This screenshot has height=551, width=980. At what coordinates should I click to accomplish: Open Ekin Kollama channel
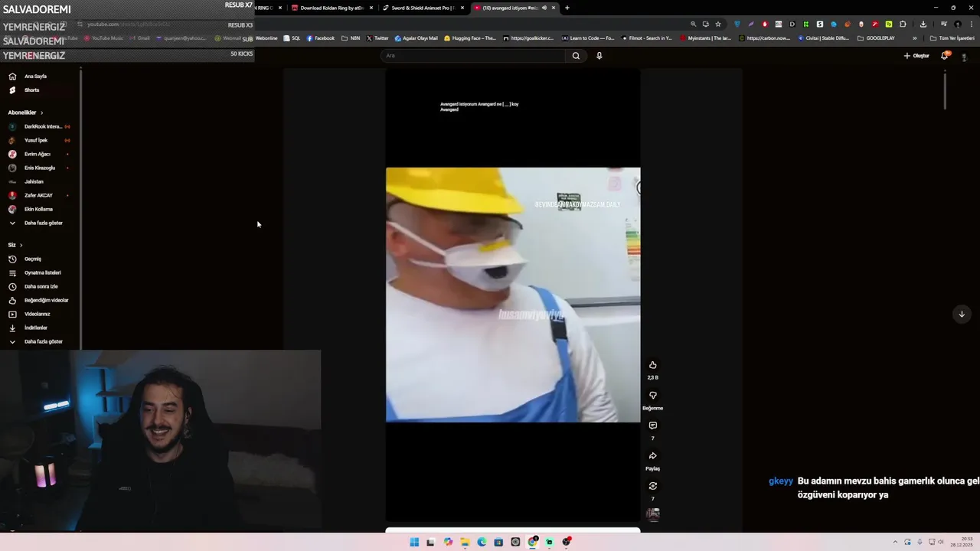click(40, 209)
